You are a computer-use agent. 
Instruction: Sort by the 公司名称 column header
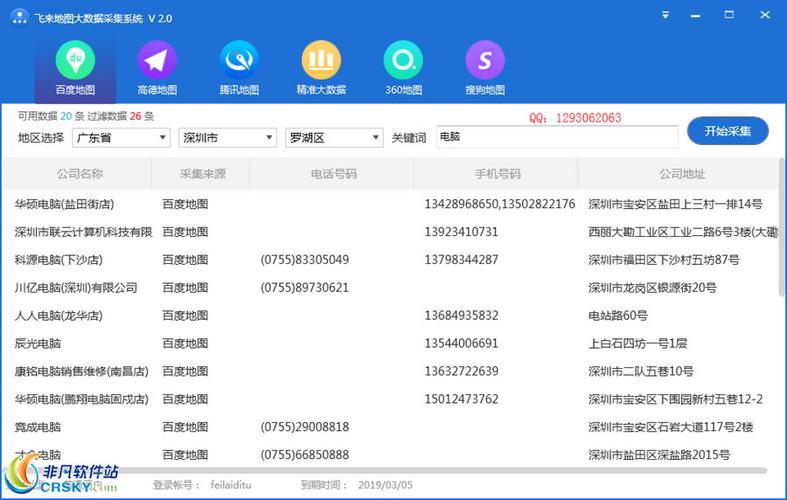click(80, 174)
